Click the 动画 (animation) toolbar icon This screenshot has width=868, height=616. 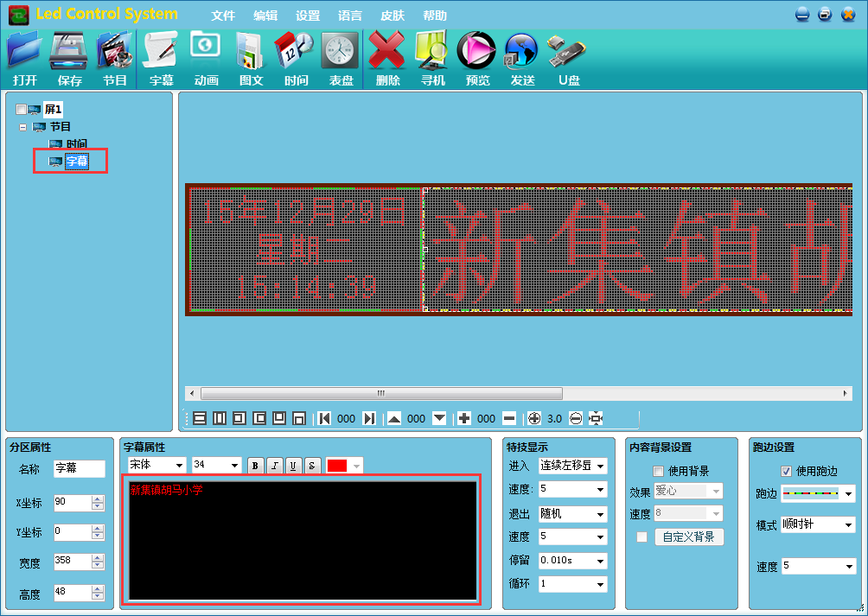point(206,58)
